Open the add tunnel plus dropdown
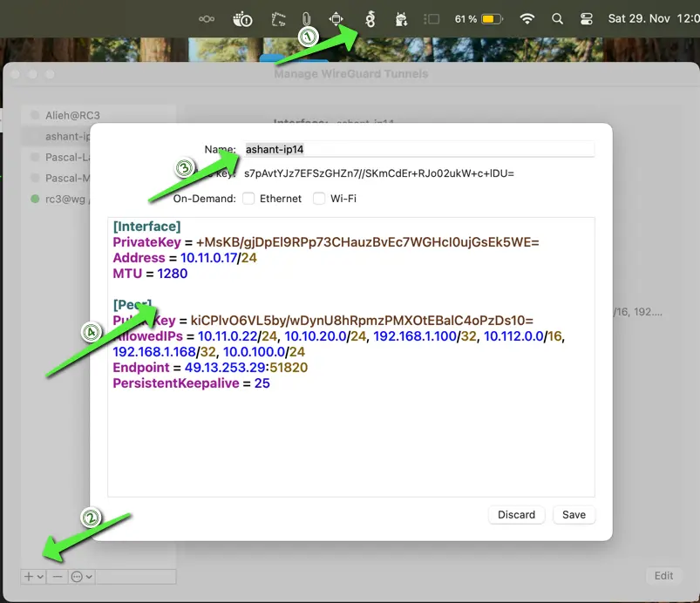Image resolution: width=700 pixels, height=603 pixels. click(34, 576)
